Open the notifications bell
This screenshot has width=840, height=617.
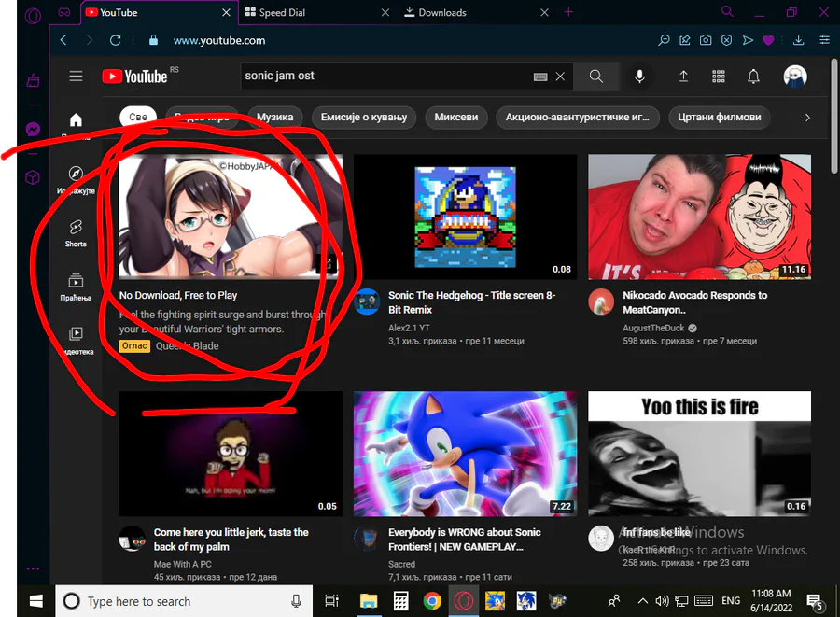click(x=753, y=76)
